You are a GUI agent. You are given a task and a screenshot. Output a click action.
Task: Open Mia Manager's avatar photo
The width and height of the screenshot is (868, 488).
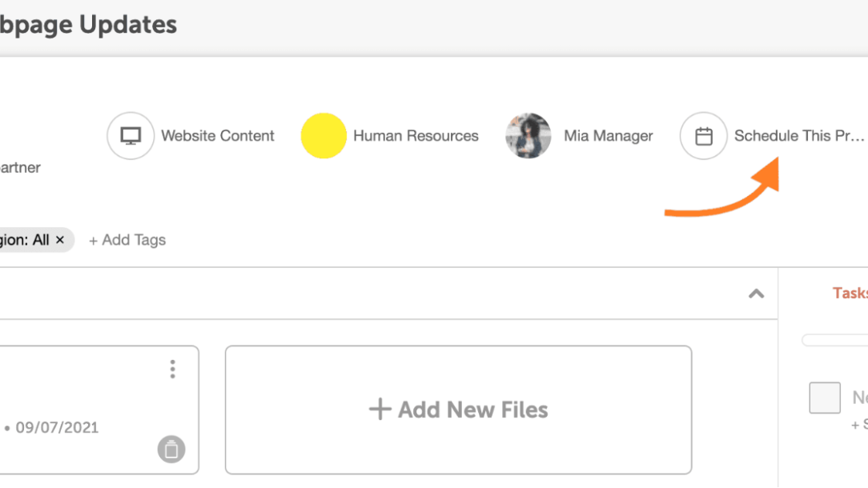(x=528, y=135)
